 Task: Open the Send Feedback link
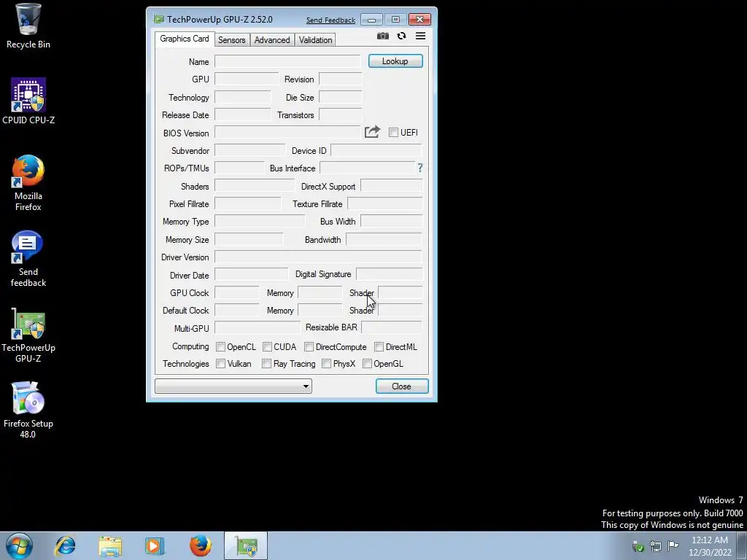click(x=330, y=20)
